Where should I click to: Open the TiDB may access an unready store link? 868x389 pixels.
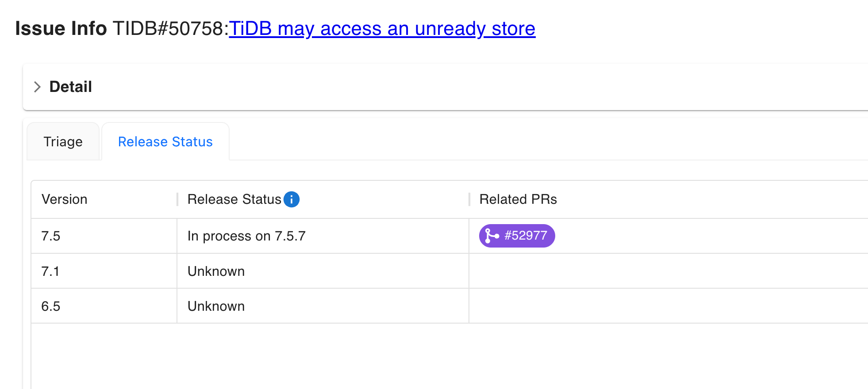[382, 29]
